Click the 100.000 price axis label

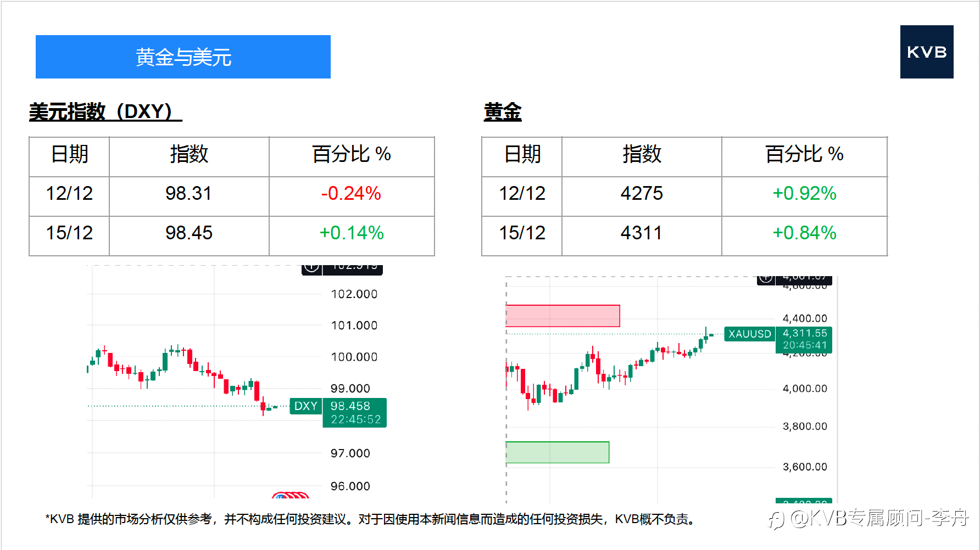354,357
